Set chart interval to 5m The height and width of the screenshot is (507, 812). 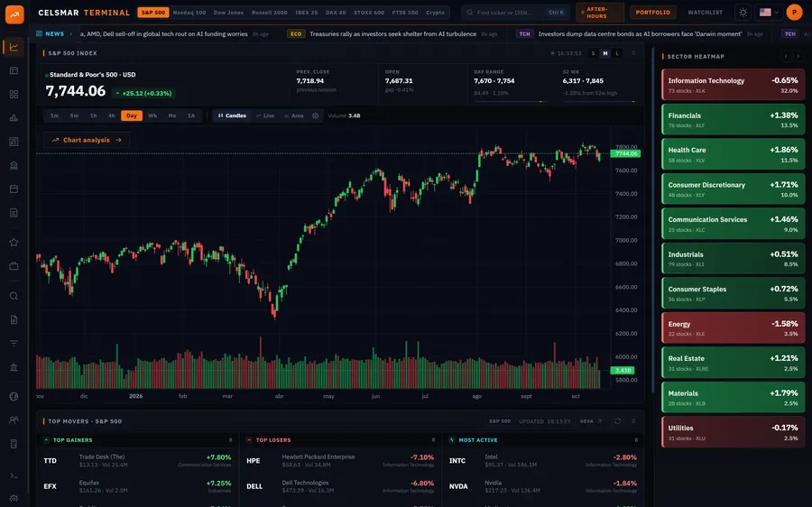(74, 116)
